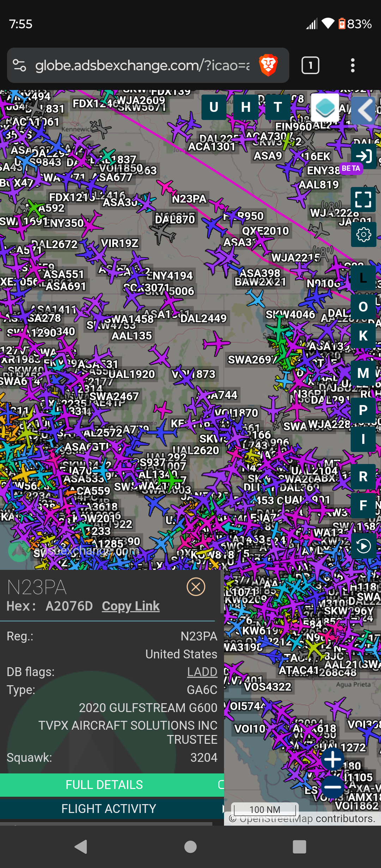Click the DAL870 flight label
Screen dimensions: 381x868
(175, 219)
